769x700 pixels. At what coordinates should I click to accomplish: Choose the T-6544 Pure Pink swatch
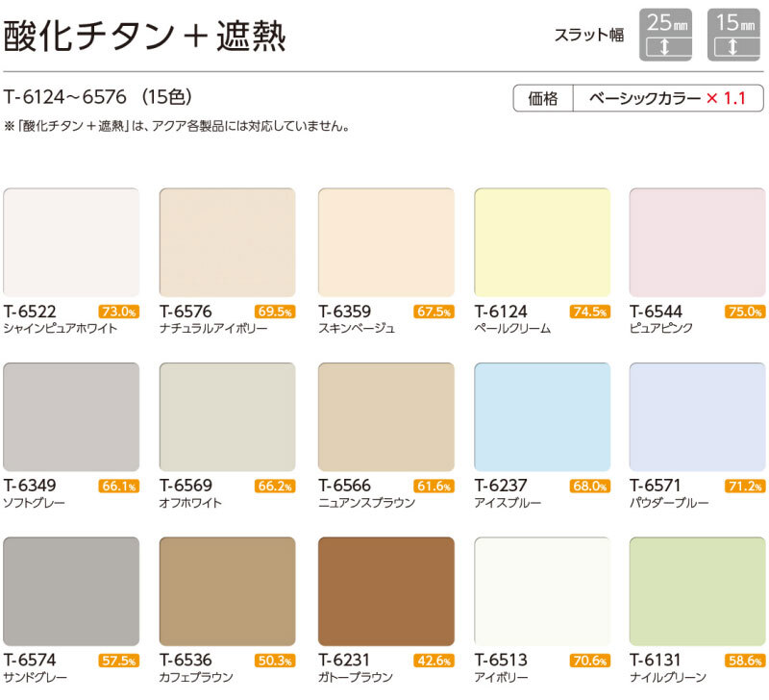click(x=697, y=241)
